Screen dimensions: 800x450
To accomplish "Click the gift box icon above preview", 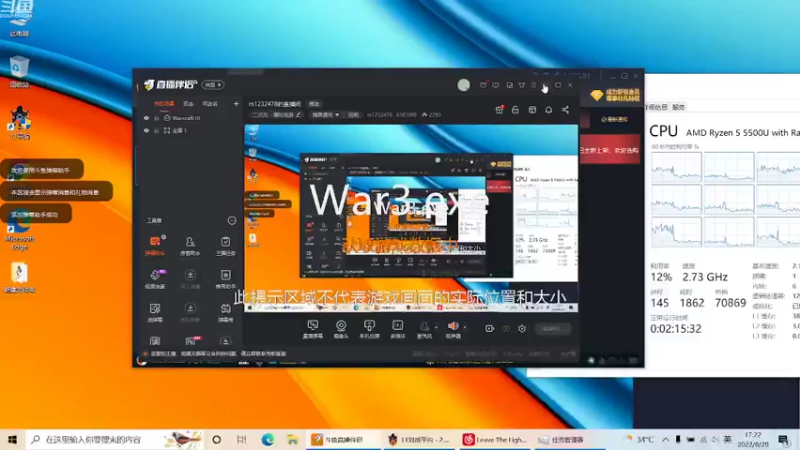I will click(499, 110).
